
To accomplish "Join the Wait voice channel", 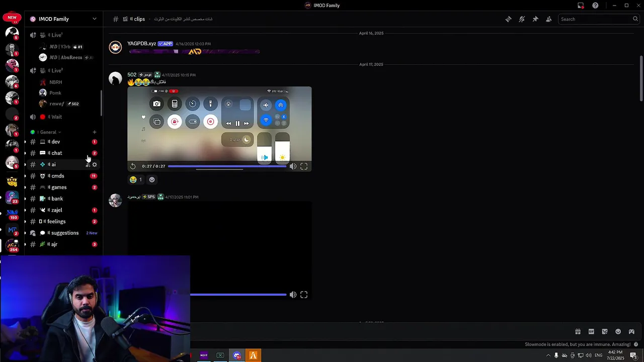I will click(63, 117).
